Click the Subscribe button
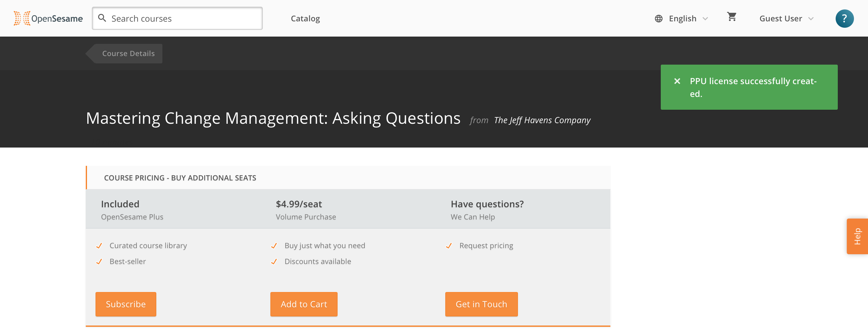This screenshot has width=868, height=335. click(126, 304)
